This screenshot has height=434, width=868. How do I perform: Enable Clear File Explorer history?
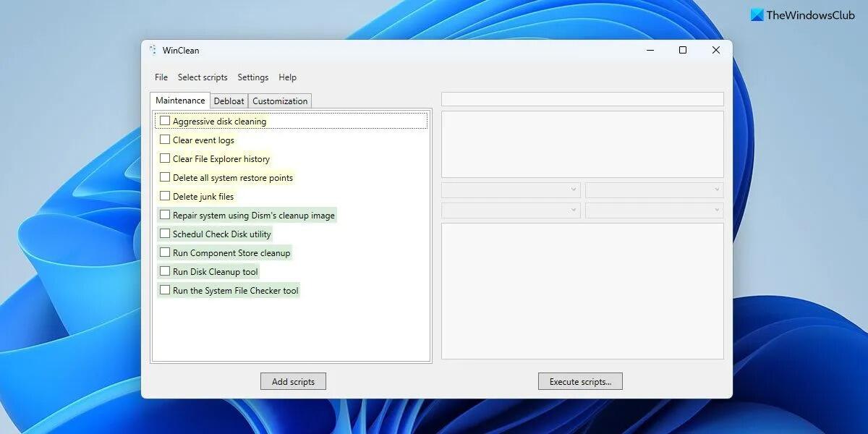click(164, 158)
